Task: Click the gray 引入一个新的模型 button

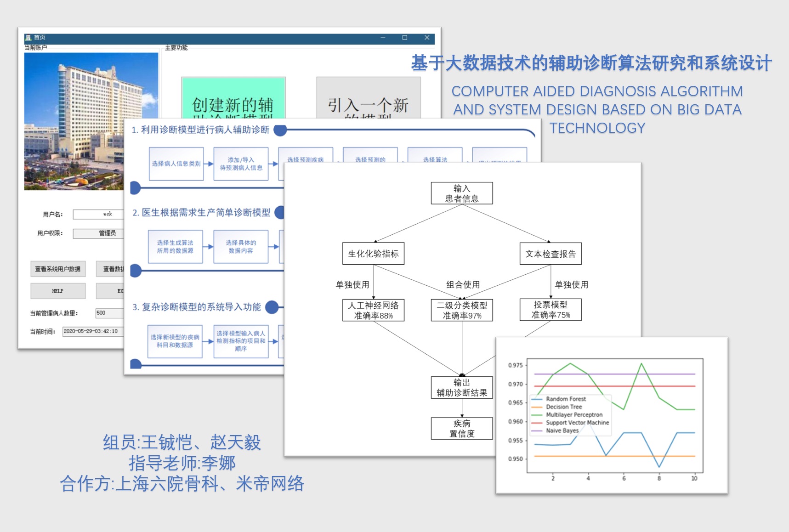Action: [x=368, y=98]
